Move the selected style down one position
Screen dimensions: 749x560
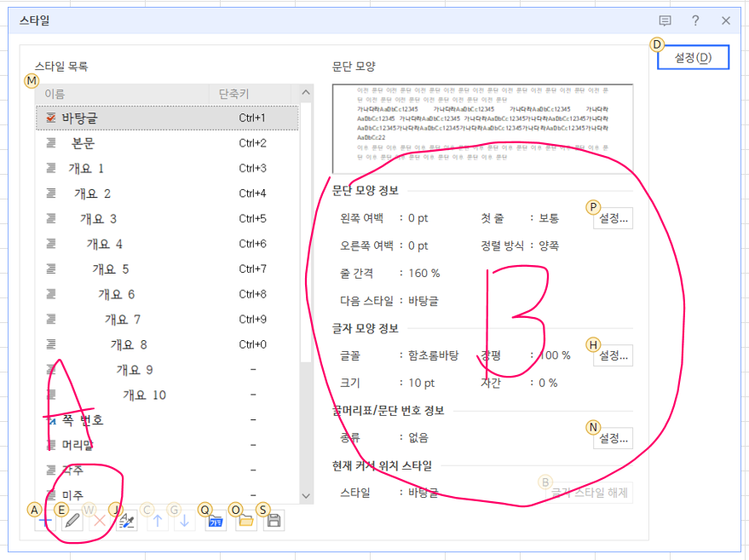pos(184,521)
